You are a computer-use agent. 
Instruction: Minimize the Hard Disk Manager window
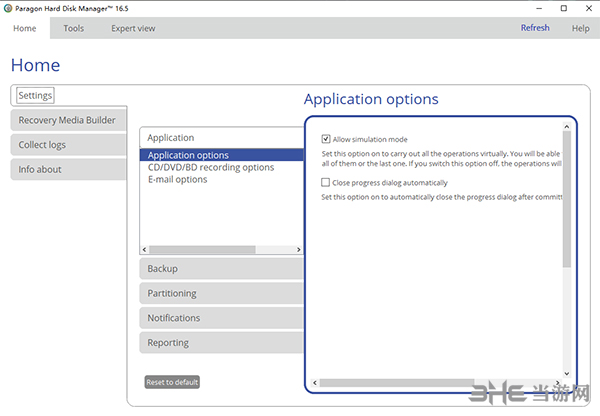point(539,8)
